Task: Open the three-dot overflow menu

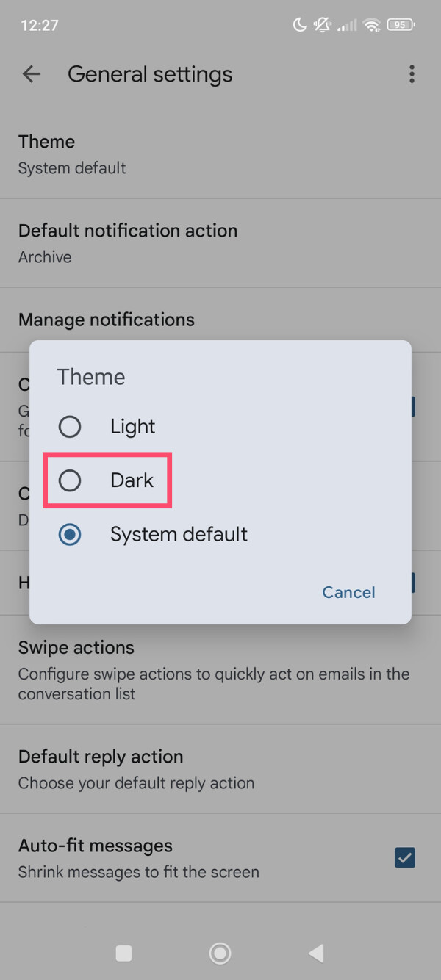Action: click(412, 73)
